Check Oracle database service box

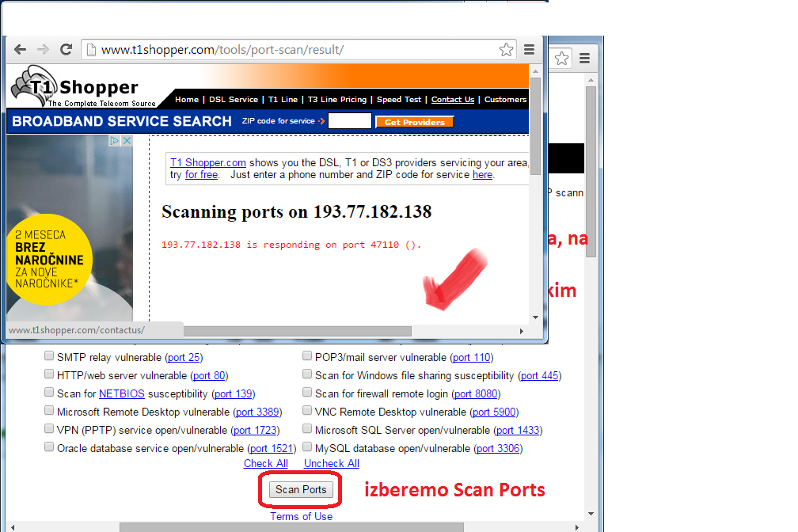(49, 447)
